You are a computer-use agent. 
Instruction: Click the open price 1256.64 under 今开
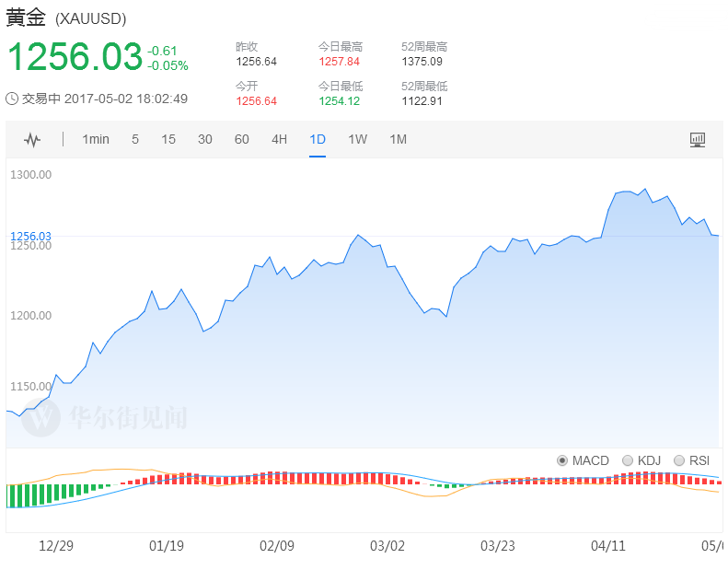click(x=256, y=100)
